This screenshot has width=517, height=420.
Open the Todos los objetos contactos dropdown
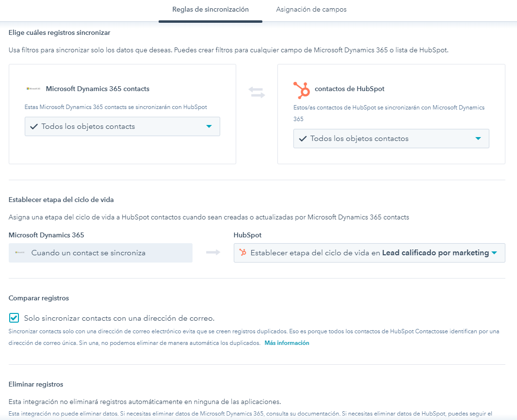391,139
